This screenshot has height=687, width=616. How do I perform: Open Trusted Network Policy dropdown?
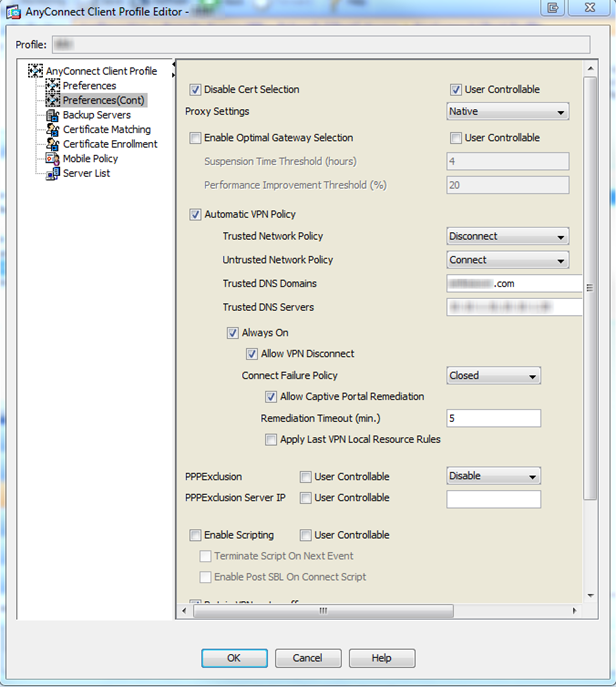pyautogui.click(x=508, y=236)
